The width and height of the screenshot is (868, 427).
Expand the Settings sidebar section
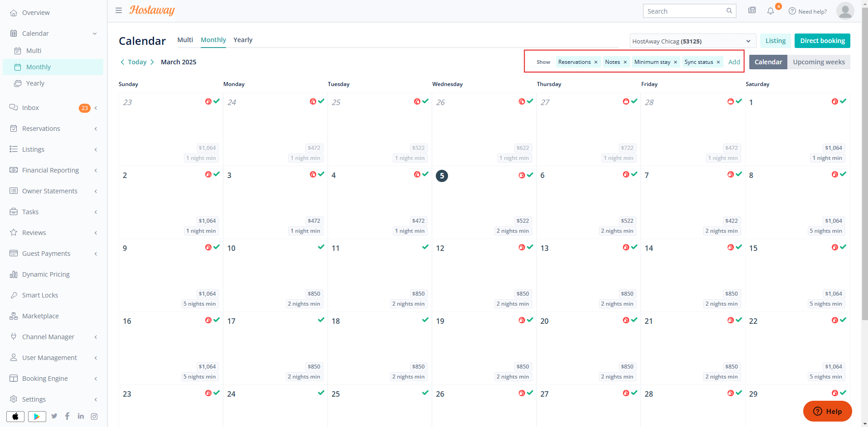coord(96,399)
